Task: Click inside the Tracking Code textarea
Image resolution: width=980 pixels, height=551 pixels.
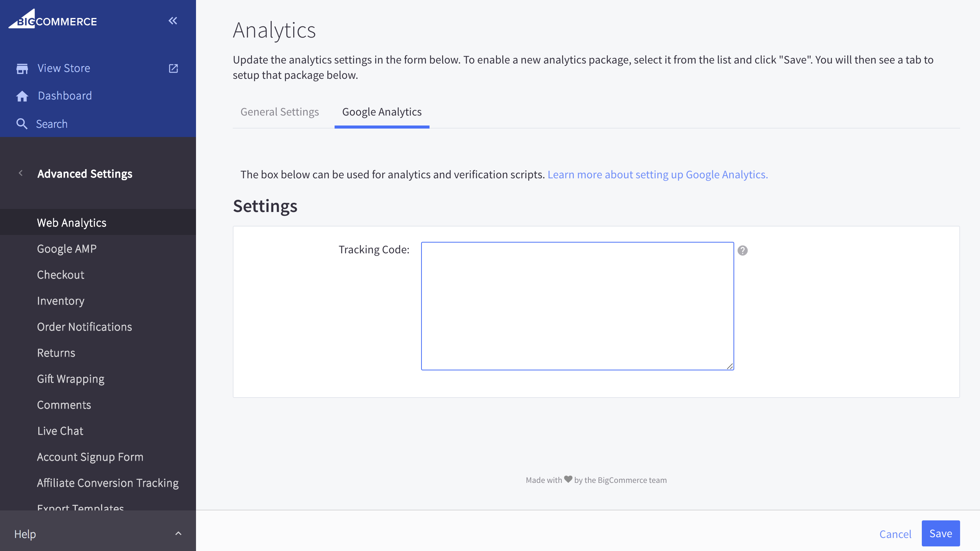Action: click(577, 306)
